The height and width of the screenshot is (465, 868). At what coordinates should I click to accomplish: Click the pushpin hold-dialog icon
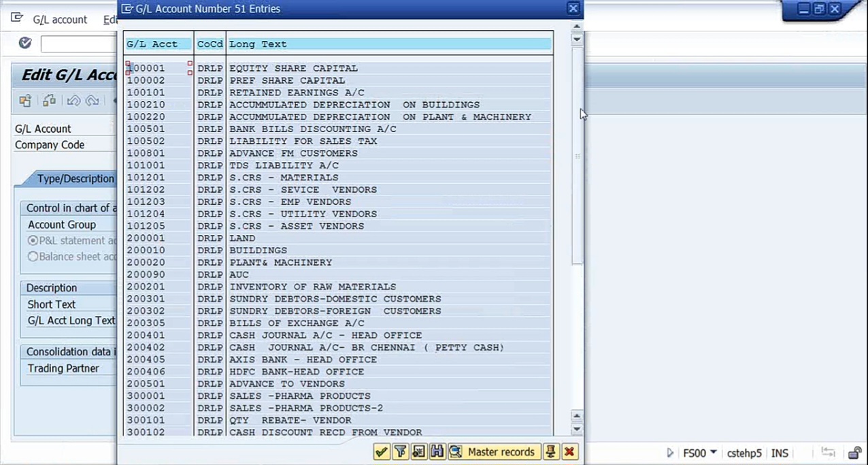click(x=551, y=451)
